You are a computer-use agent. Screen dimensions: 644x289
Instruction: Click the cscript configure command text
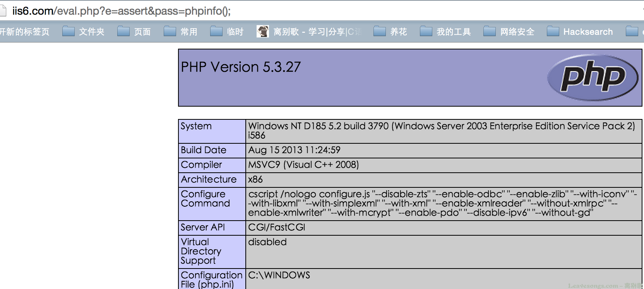[442, 203]
